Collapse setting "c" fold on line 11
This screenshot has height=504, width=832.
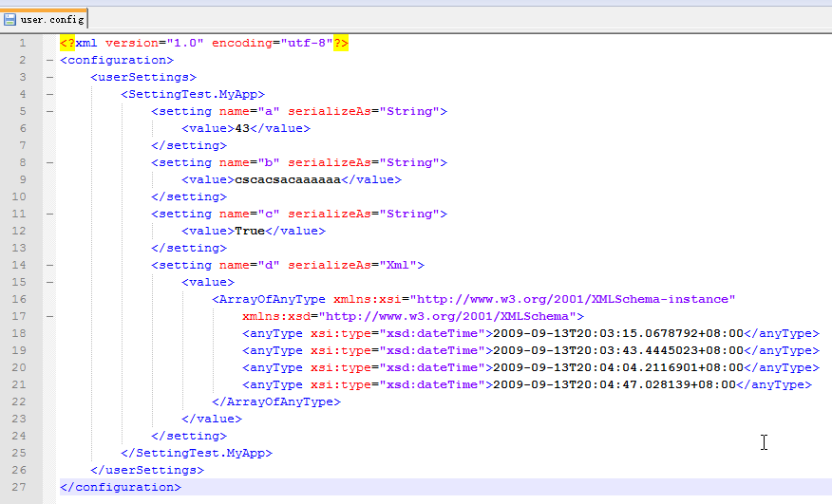click(49, 214)
